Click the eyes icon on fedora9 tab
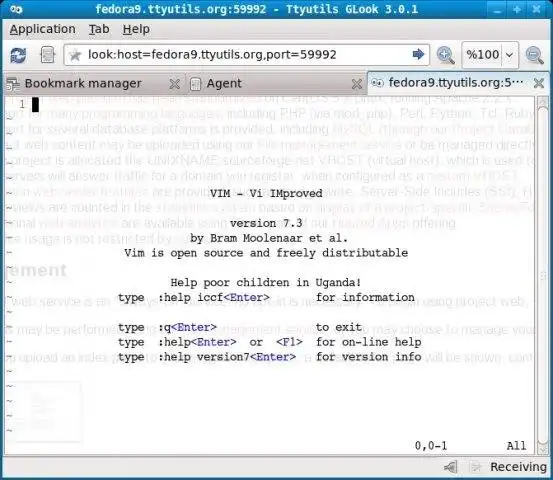This screenshot has width=553, height=480. pos(377,83)
